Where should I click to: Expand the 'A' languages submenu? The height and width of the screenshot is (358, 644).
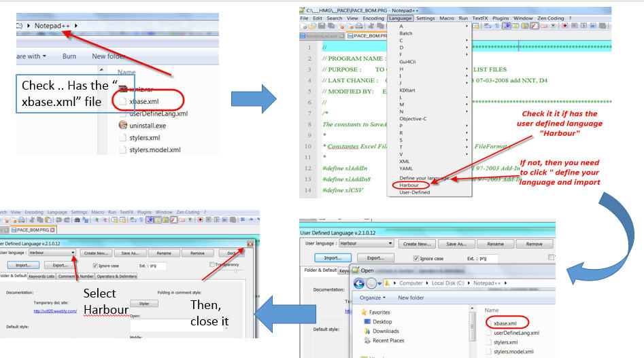434,26
